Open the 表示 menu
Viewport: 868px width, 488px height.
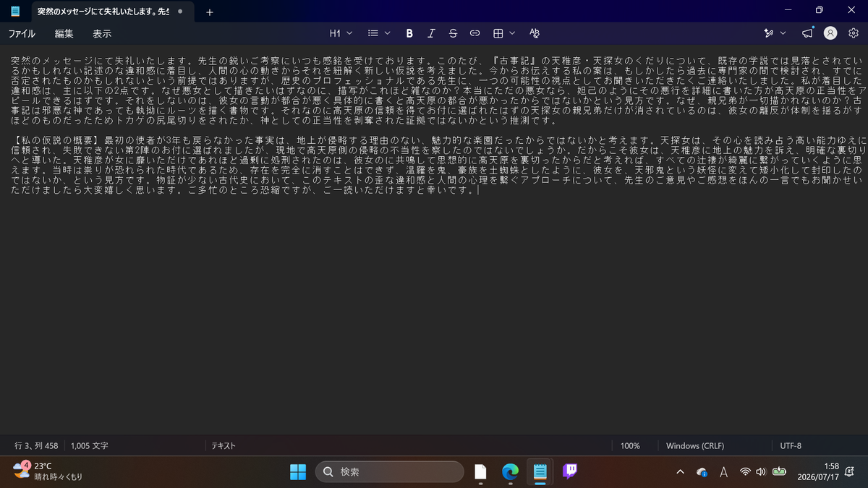pos(102,33)
